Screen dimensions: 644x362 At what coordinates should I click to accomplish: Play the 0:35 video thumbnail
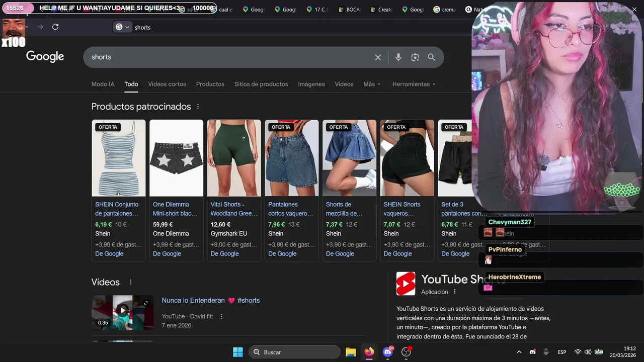(x=123, y=312)
